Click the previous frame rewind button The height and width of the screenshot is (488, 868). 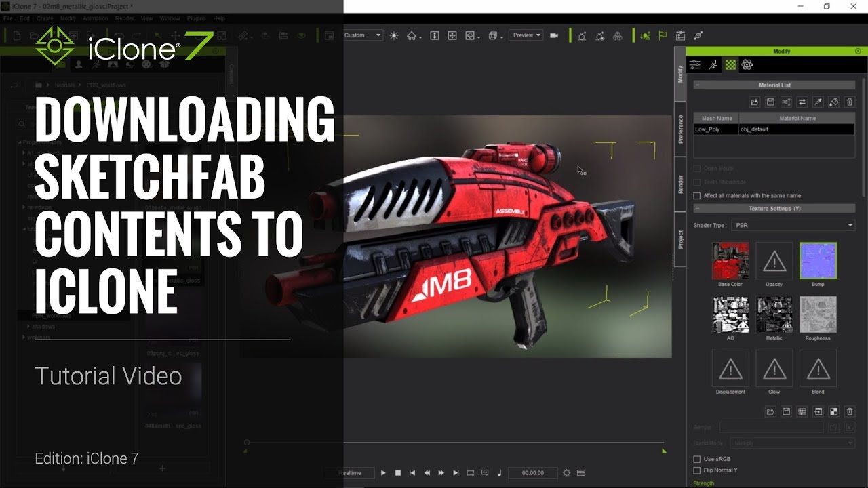pyautogui.click(x=427, y=473)
